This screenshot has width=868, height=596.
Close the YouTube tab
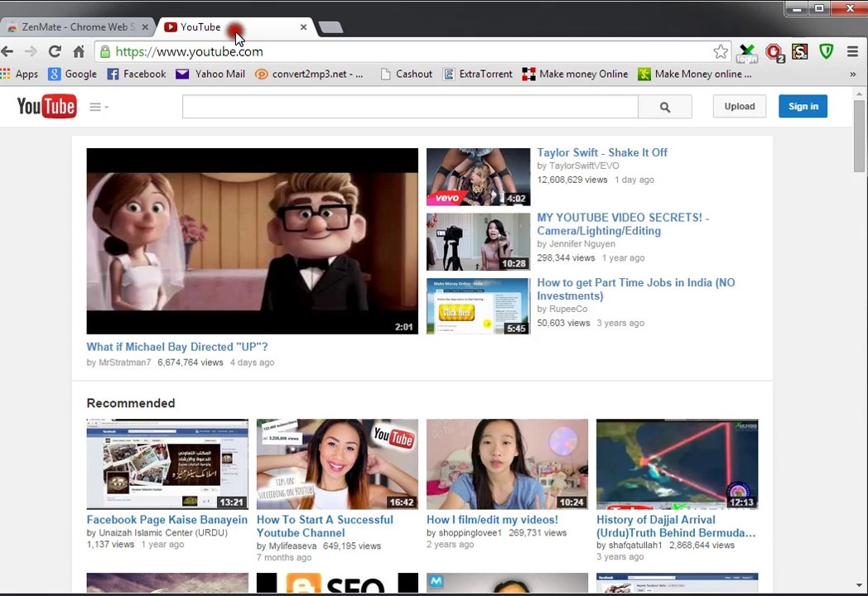click(x=303, y=27)
